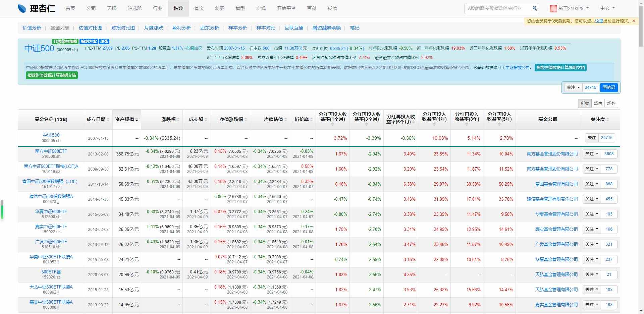Screen dimensions: 644x314
Task: Open 天弘基金管理有限公司 link in 500ETF基 row
Action: click(x=556, y=275)
